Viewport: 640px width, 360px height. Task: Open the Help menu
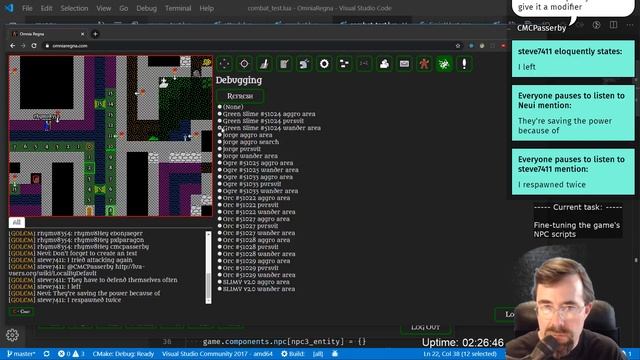(x=207, y=8)
